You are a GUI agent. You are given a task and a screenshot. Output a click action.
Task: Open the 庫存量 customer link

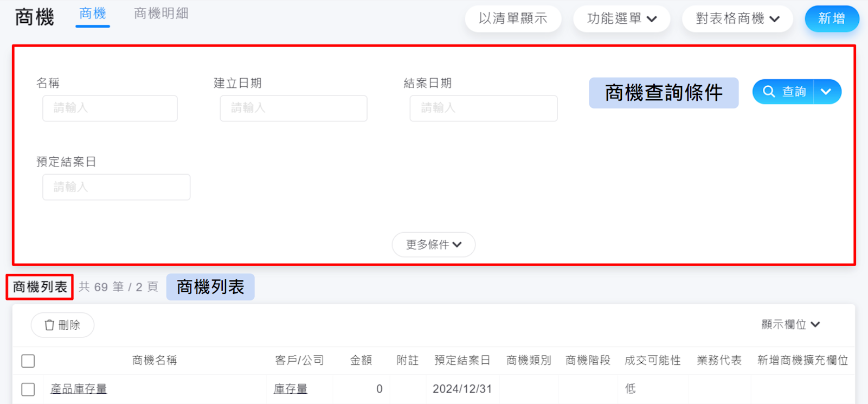[x=290, y=389]
